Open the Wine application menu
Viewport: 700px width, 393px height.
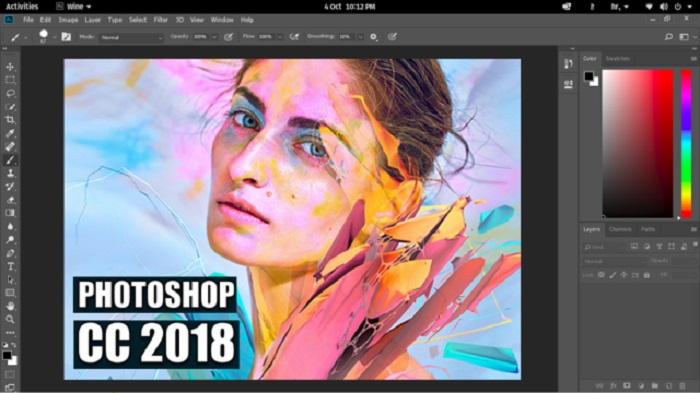(x=74, y=6)
